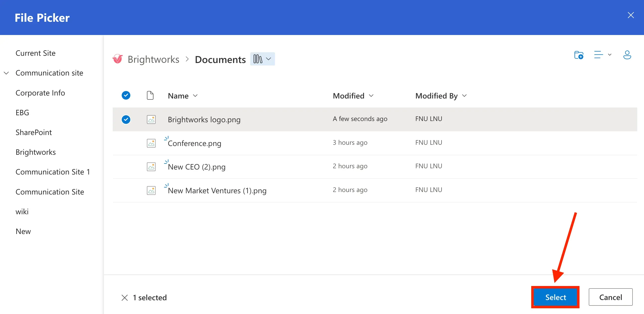Screen dimensions: 644x314
Task: Click the New Market Ventures image file icon
Action: pyautogui.click(x=151, y=190)
